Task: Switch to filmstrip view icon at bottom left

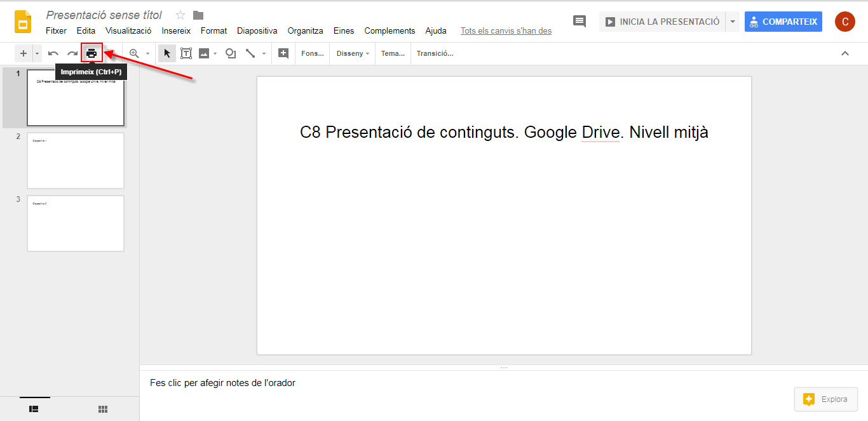Action: [34, 410]
